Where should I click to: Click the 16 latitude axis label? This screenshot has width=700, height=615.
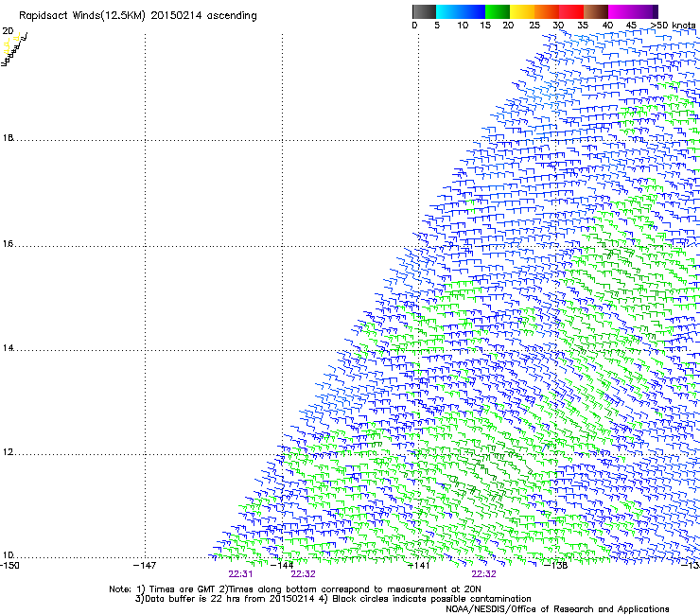[x=8, y=244]
